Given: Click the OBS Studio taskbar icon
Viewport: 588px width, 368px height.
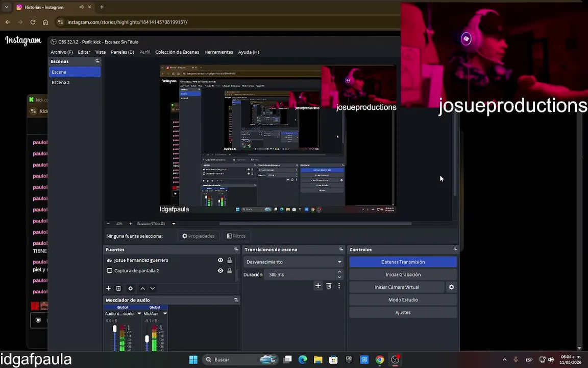Looking at the screenshot, I should coord(395,359).
